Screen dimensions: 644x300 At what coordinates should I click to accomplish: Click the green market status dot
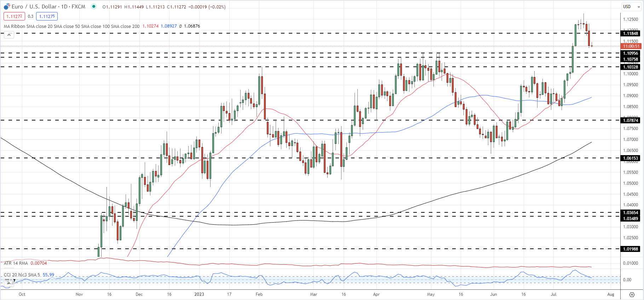(x=93, y=6)
